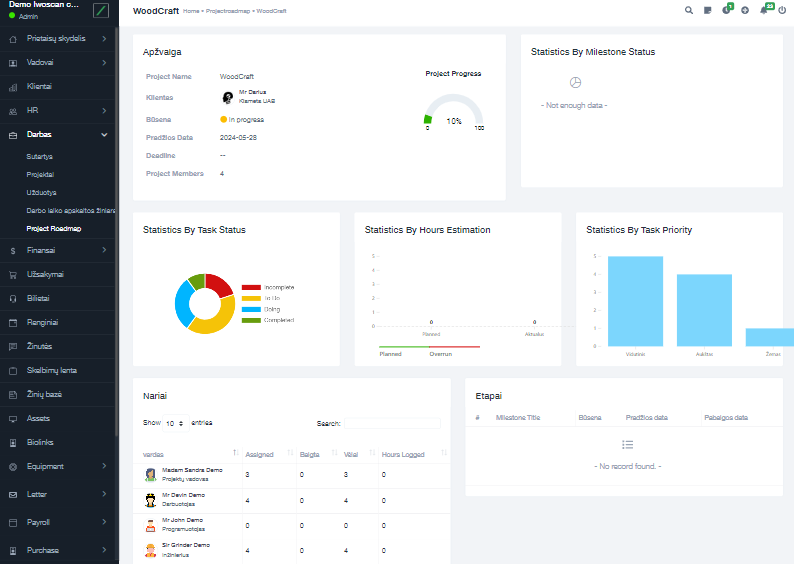Expand the Finansai sidebar menu
Viewport: 794px width, 564px height.
pyautogui.click(x=58, y=250)
